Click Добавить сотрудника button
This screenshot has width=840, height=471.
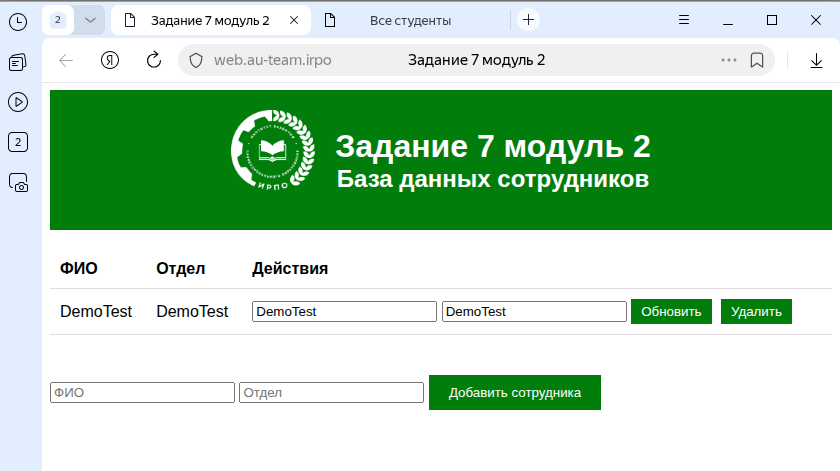point(515,392)
